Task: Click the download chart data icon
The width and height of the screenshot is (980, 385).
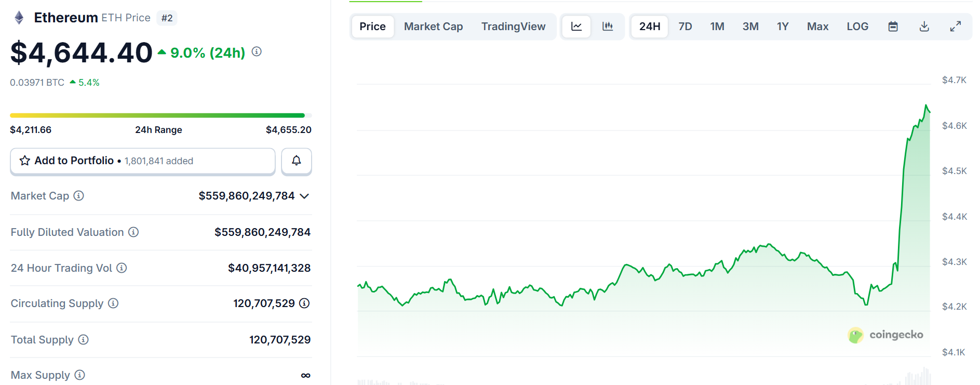Action: point(924,26)
